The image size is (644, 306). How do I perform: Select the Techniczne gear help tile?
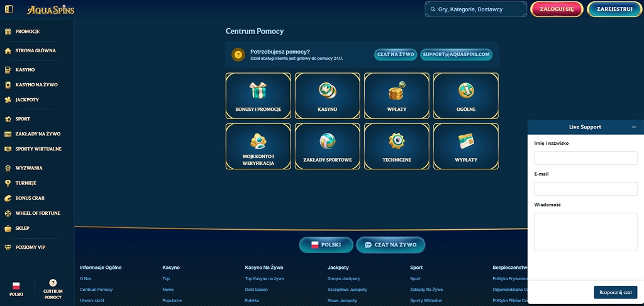click(396, 147)
